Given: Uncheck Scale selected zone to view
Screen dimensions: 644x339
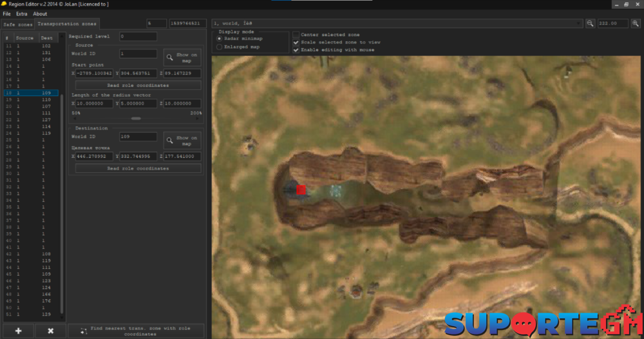Looking at the screenshot, I should pyautogui.click(x=296, y=43).
